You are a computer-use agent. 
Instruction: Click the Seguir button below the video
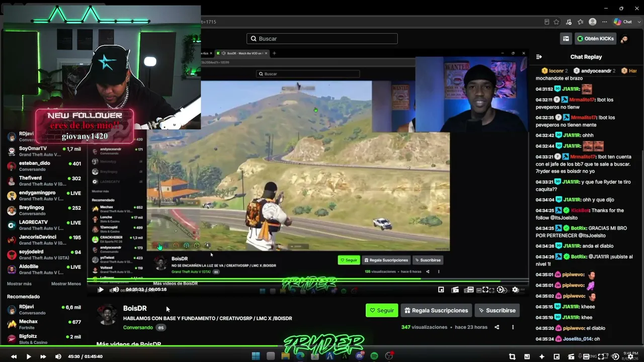pyautogui.click(x=382, y=310)
